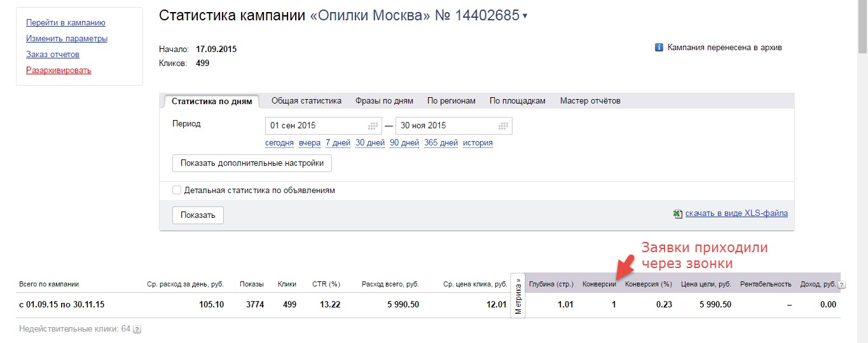Click the Расход всего, руб. column header
The height and width of the screenshot is (343, 868).
tap(390, 285)
